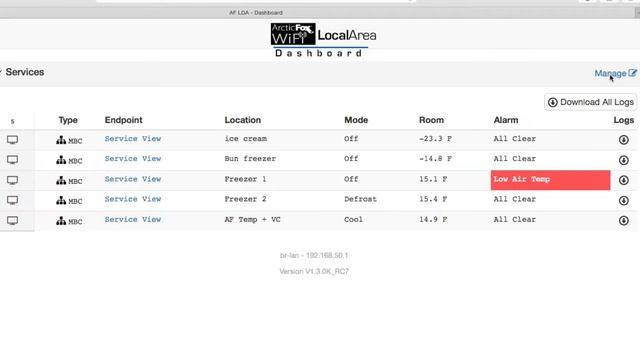The image size is (640, 360).
Task: Click the Logs column header
Action: (x=624, y=120)
